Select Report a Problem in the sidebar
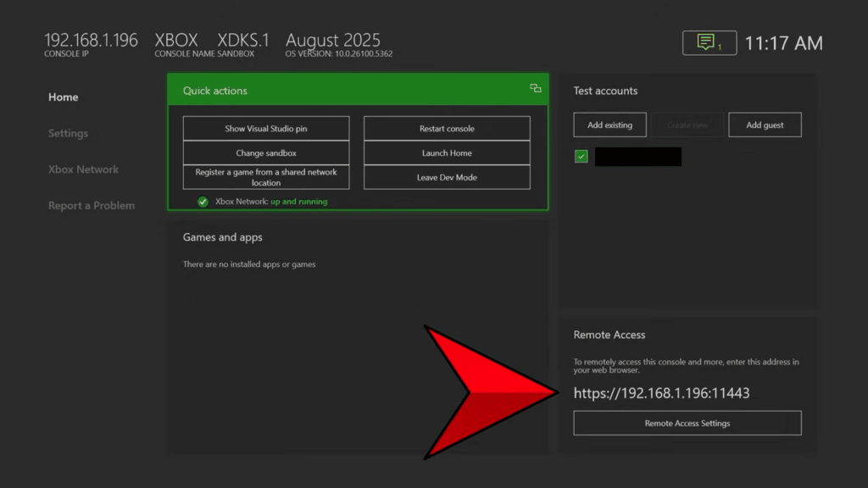This screenshot has width=868, height=488. [x=91, y=205]
